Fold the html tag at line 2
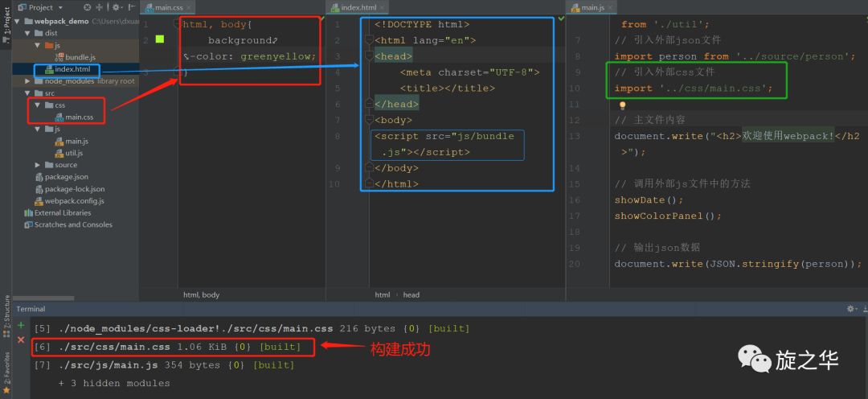868x399 pixels. 369,40
